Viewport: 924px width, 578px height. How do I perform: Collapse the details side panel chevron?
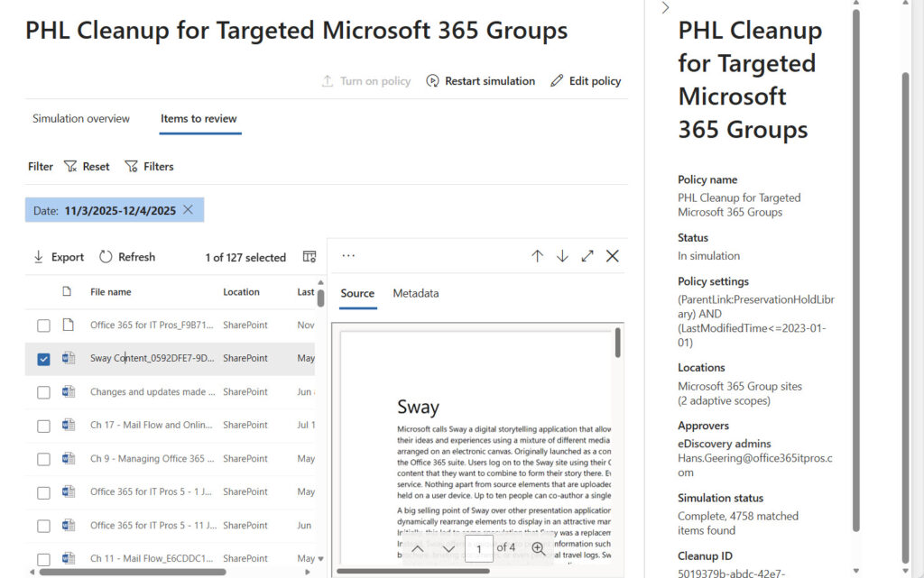666,8
